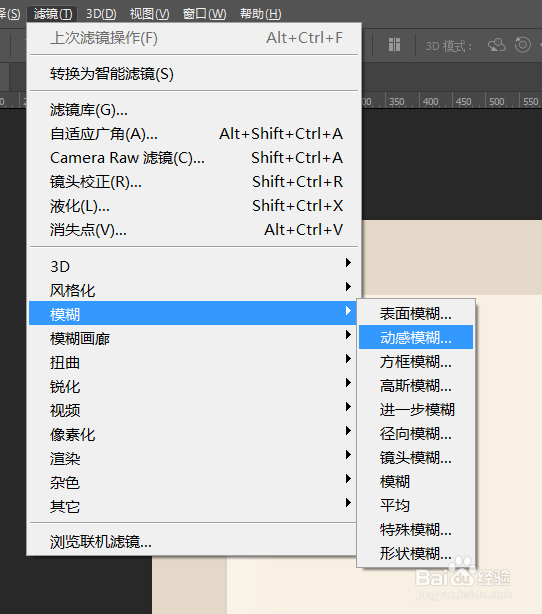Choose 径向模糊 Radial Blur
Viewport: 542px width, 614px height.
[416, 433]
